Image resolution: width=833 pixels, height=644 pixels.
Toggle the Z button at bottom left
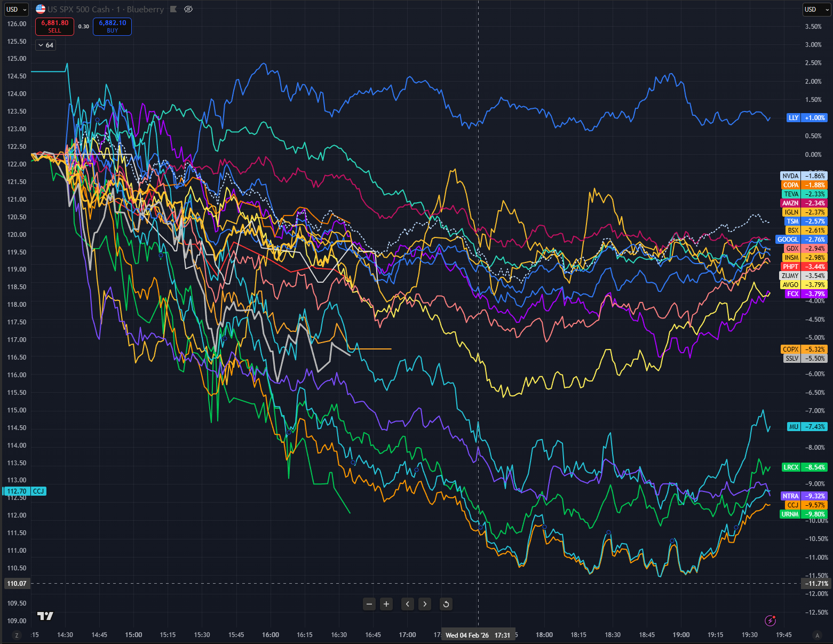pos(17,635)
